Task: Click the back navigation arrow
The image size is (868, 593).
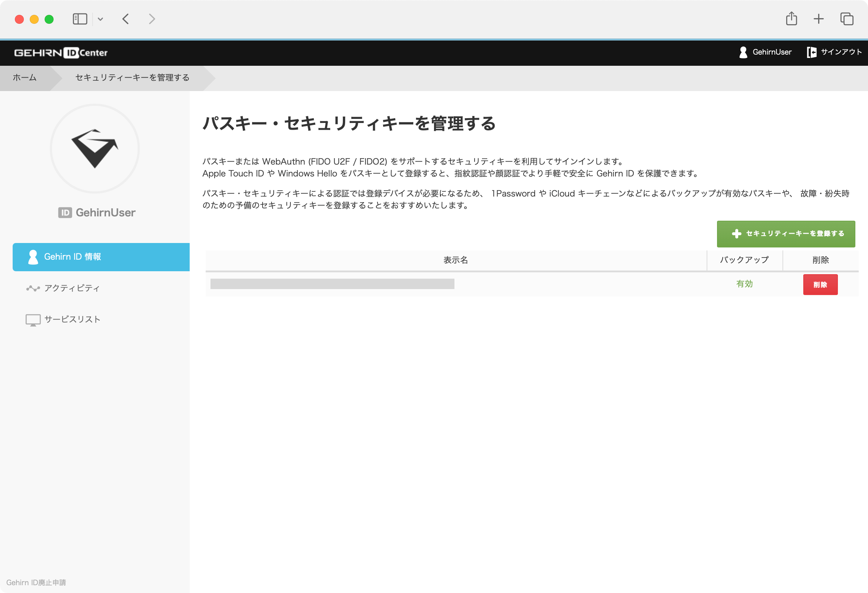Action: pyautogui.click(x=126, y=19)
